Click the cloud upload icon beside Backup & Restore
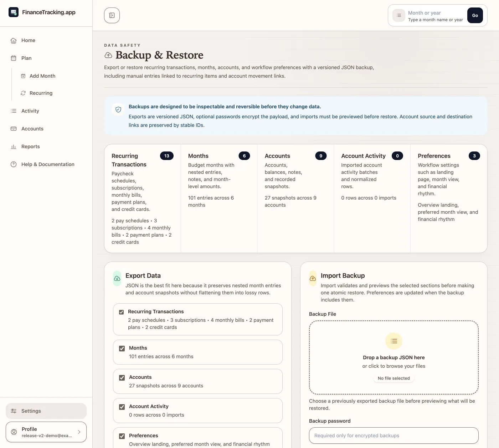 click(x=108, y=55)
